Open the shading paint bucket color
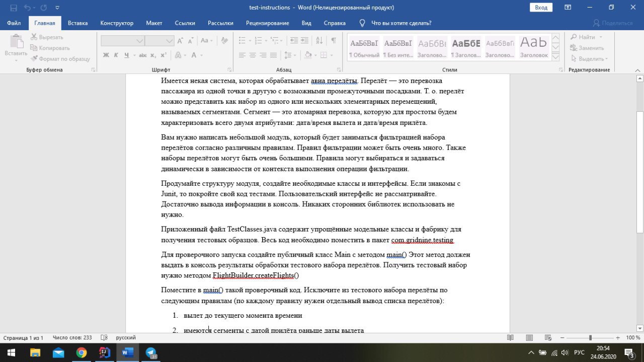The image size is (644, 362). (x=308, y=55)
